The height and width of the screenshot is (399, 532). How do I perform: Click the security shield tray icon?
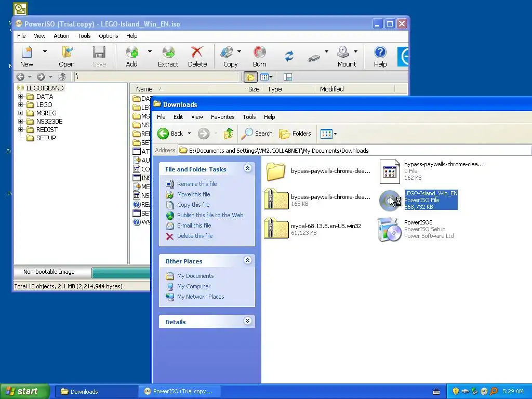tap(455, 392)
